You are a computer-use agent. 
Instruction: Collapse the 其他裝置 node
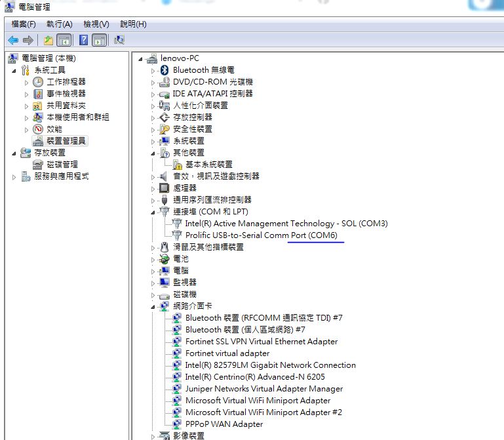click(x=153, y=153)
